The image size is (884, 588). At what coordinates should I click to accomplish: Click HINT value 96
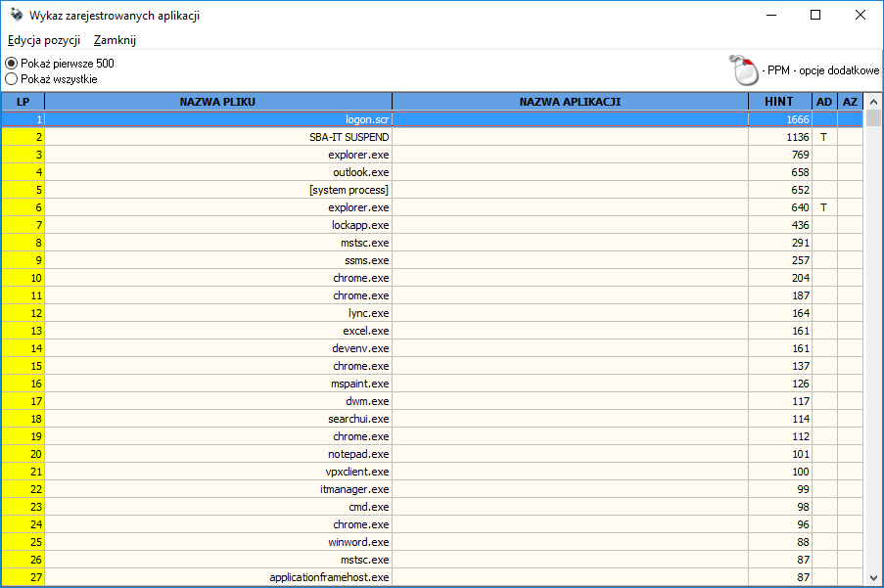click(803, 524)
